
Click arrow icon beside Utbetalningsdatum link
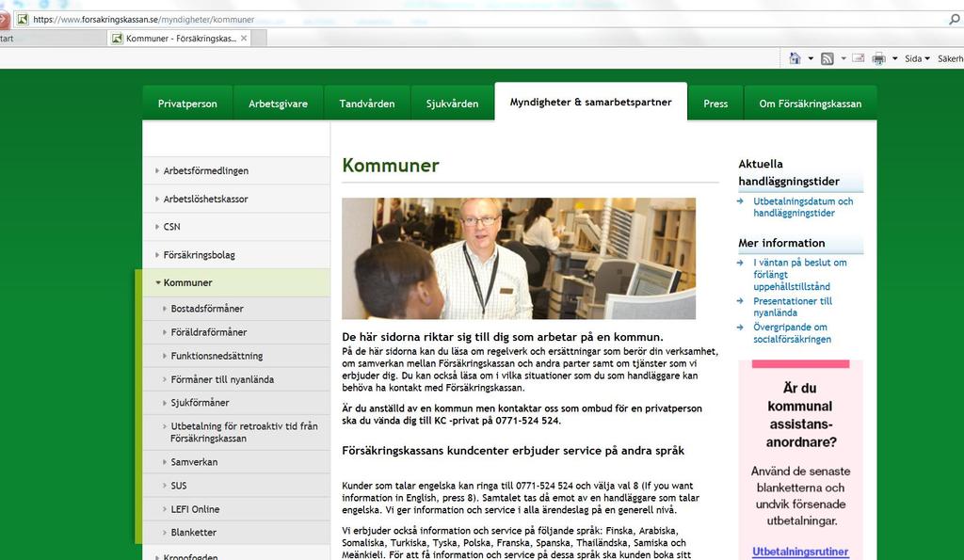pyautogui.click(x=740, y=201)
